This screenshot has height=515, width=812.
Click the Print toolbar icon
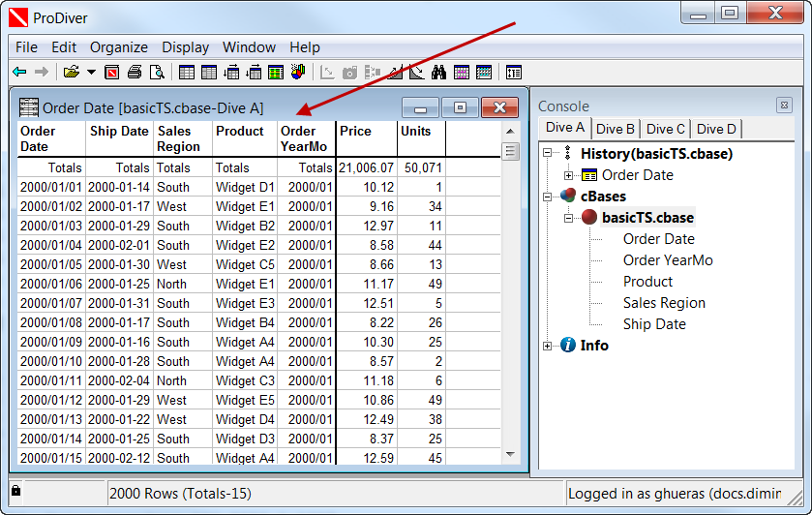tap(135, 72)
